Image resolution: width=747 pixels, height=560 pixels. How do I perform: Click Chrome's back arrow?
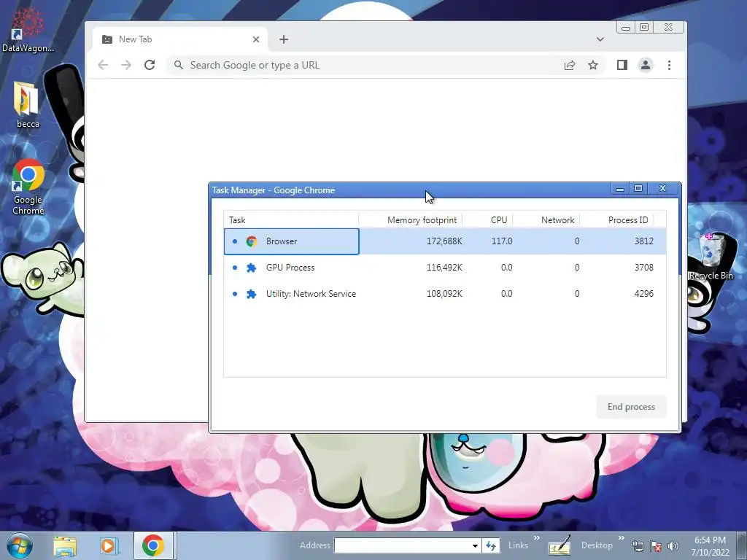[x=103, y=65]
